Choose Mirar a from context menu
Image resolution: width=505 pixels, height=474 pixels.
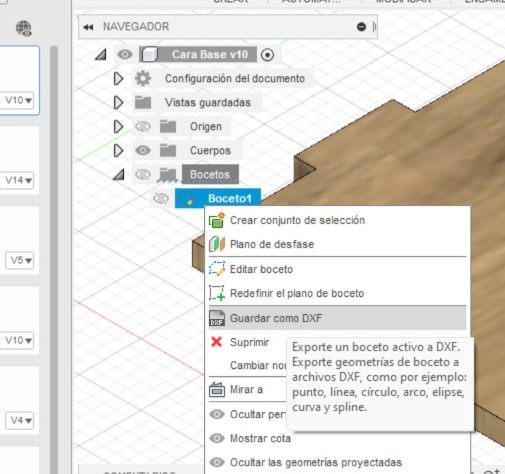tap(247, 389)
